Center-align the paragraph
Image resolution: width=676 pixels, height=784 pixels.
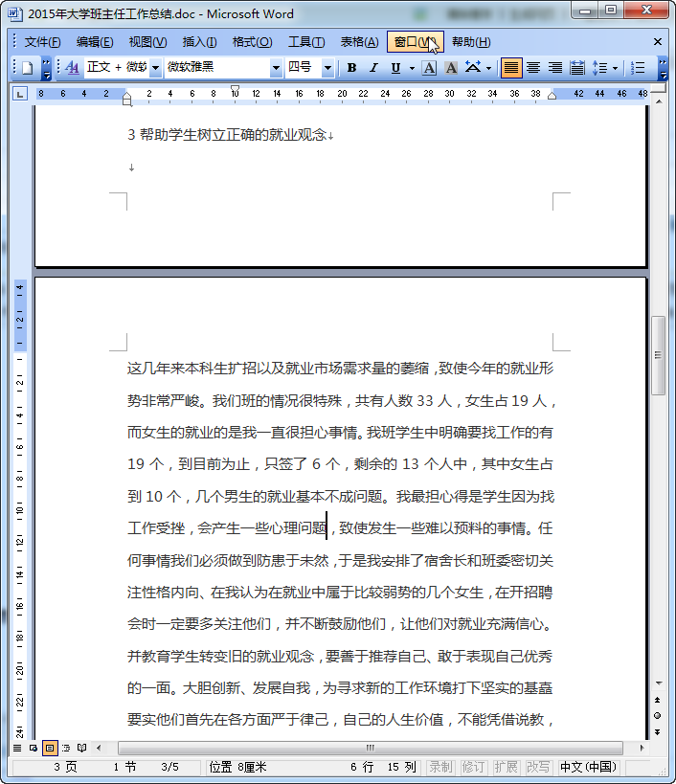(x=533, y=68)
